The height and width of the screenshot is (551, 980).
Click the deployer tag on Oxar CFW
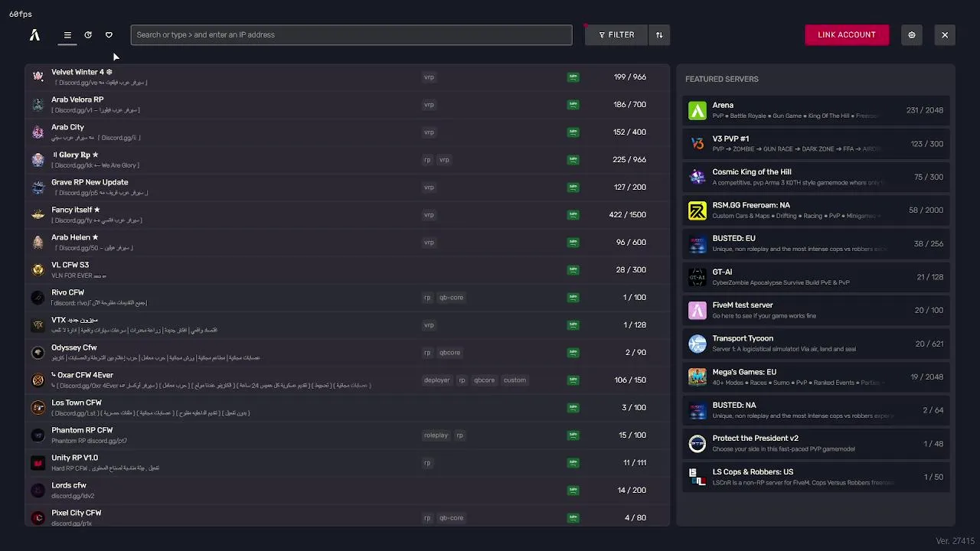coord(437,380)
